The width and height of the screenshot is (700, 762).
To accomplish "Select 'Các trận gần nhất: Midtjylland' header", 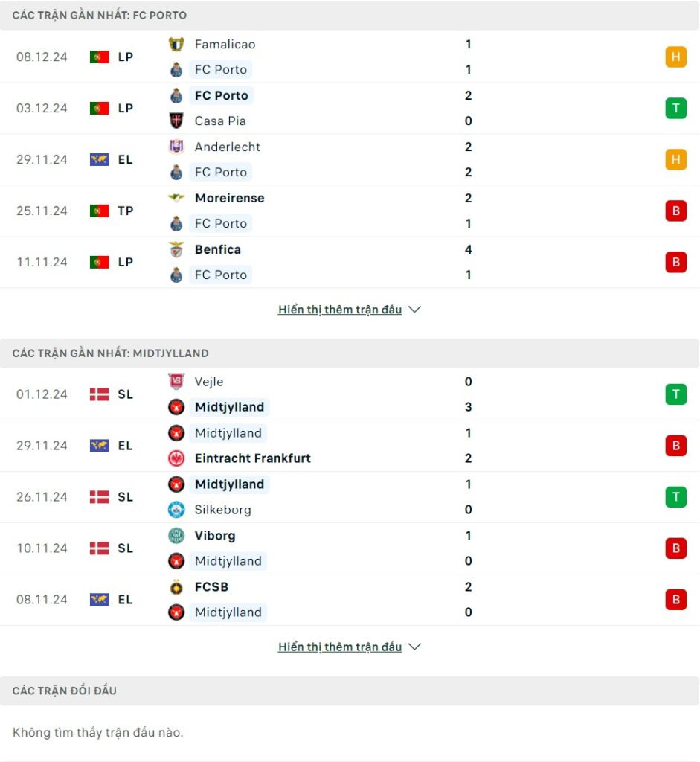I will (x=111, y=353).
